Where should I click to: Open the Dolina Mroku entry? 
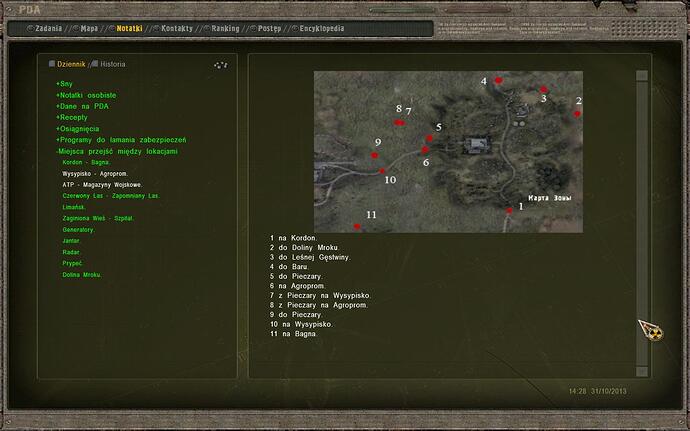click(x=82, y=275)
